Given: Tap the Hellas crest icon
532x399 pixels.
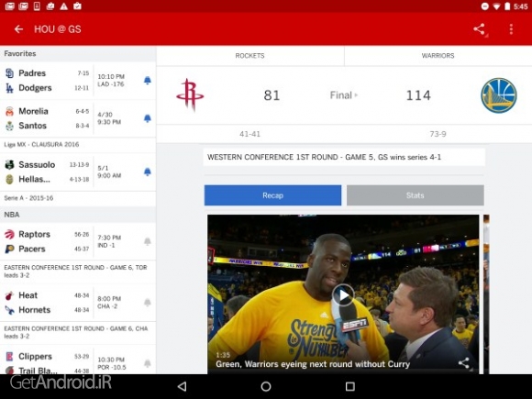Looking at the screenshot, I should click(x=9, y=180).
